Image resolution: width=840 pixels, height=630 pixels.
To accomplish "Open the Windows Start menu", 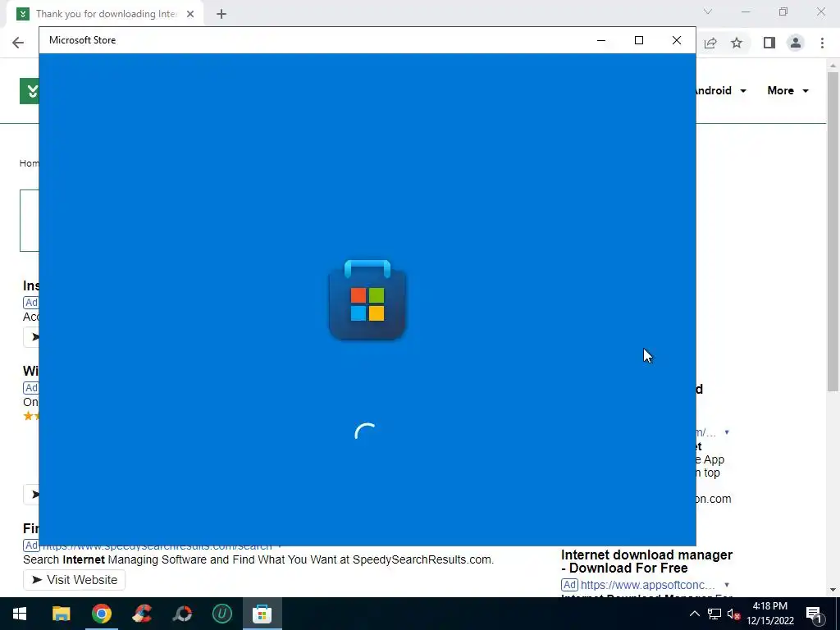I will [x=20, y=614].
